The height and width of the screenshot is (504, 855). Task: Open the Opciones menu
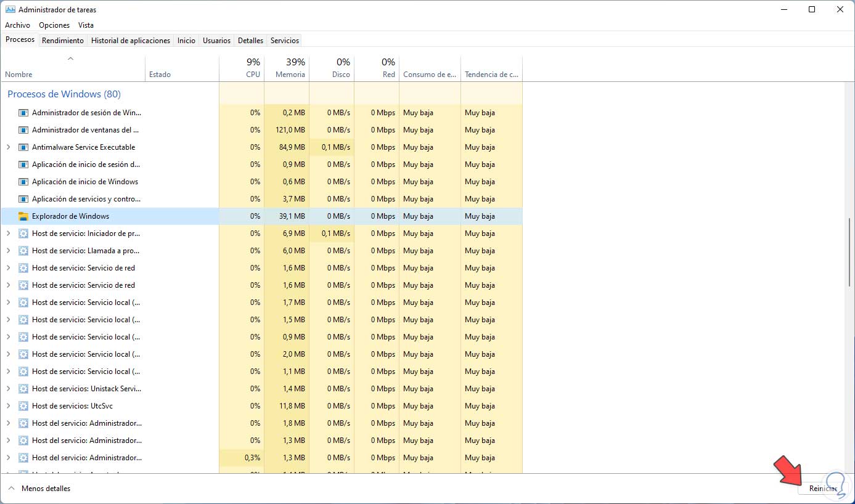point(54,25)
